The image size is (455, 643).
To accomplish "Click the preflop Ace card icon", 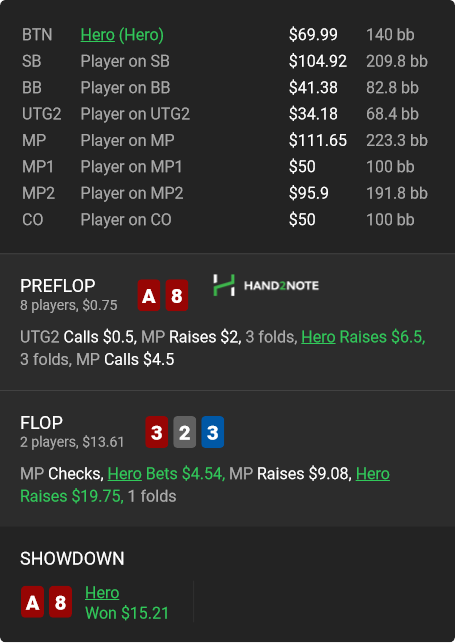I will [149, 295].
